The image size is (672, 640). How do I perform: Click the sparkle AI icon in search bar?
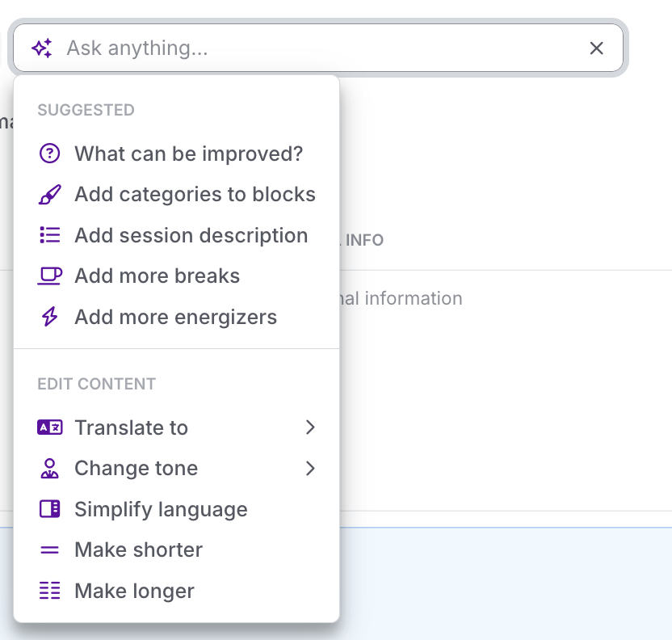(x=42, y=48)
